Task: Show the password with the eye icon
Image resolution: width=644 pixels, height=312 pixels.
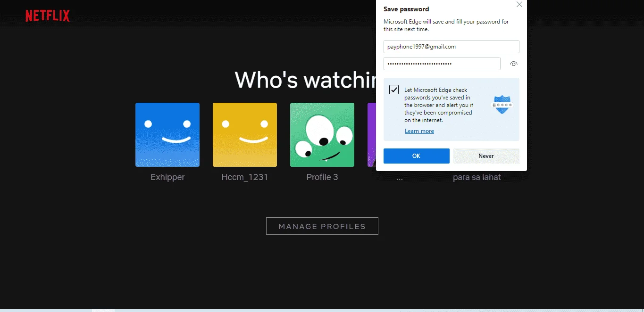Action: (514, 64)
